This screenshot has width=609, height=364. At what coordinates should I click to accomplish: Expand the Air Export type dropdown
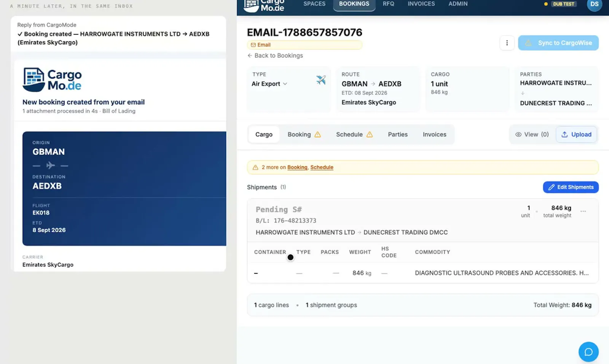(x=269, y=84)
